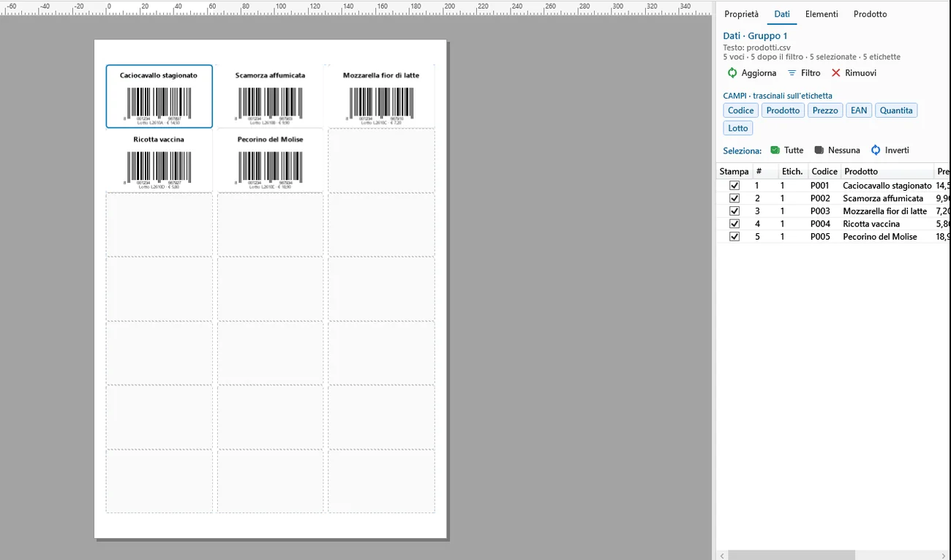Image resolution: width=951 pixels, height=560 pixels.
Task: Click the Dati · Gruppo 1 heading
Action: pos(755,36)
